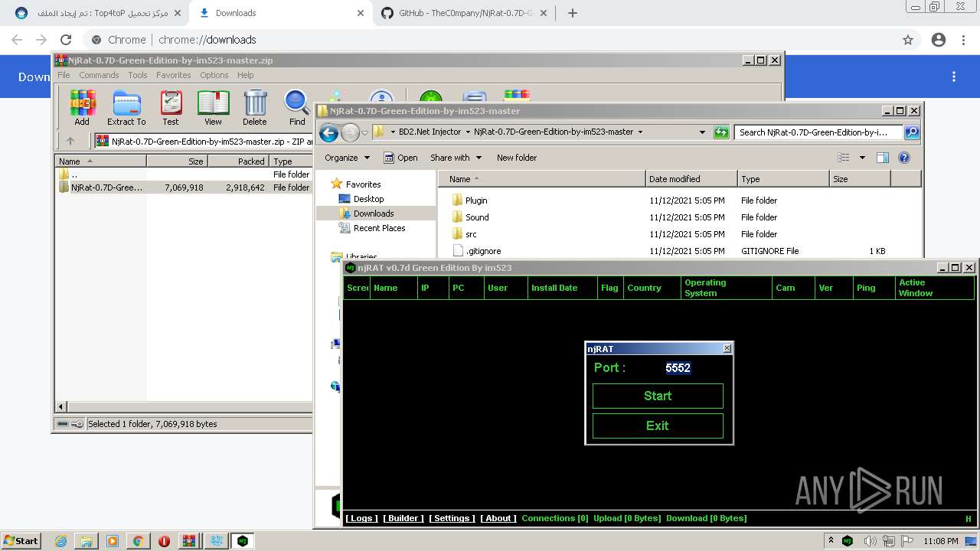The height and width of the screenshot is (551, 980).
Task: Click the View file icon in WinRAR
Action: [213, 108]
